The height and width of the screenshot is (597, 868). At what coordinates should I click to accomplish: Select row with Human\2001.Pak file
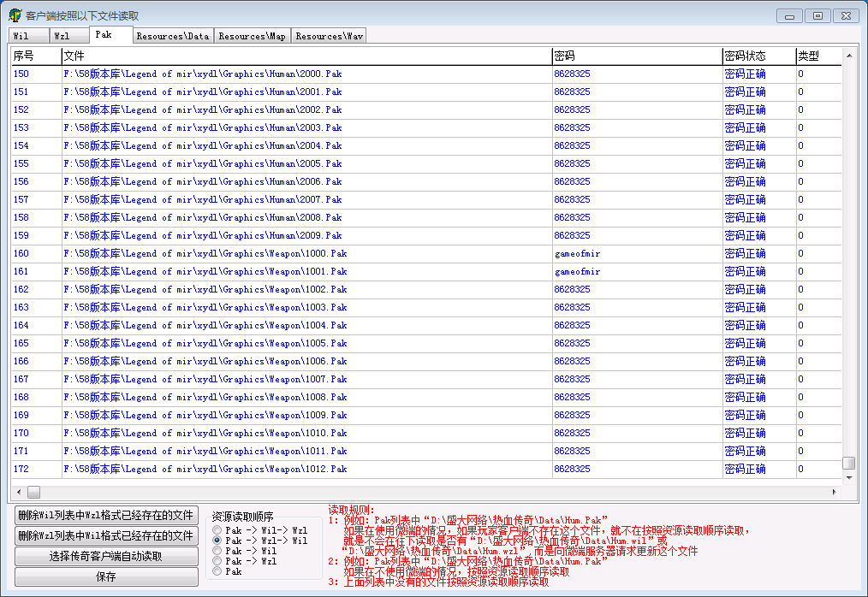coord(426,92)
